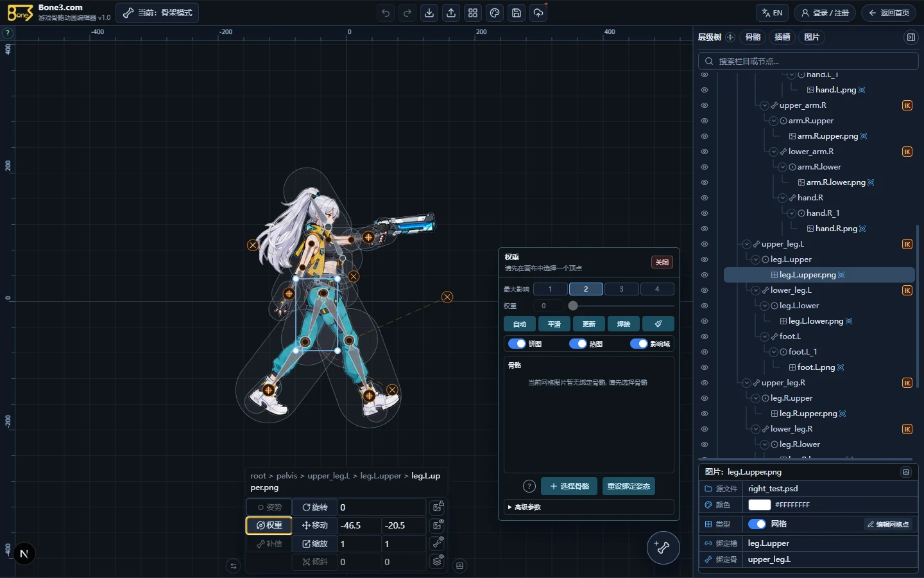Toggle the 热图 heatmap switch
Image resolution: width=924 pixels, height=578 pixels.
[x=578, y=344]
